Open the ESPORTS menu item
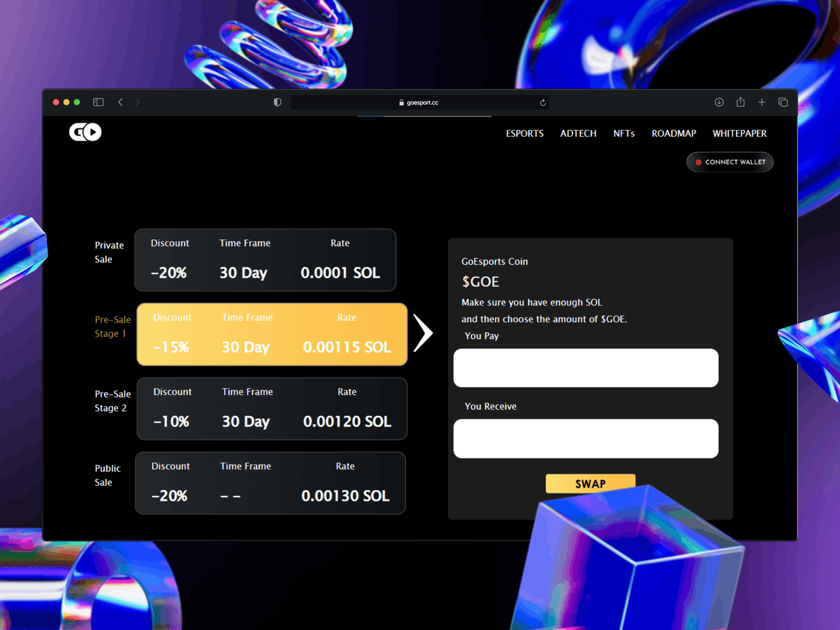The height and width of the screenshot is (630, 840). 524,133
